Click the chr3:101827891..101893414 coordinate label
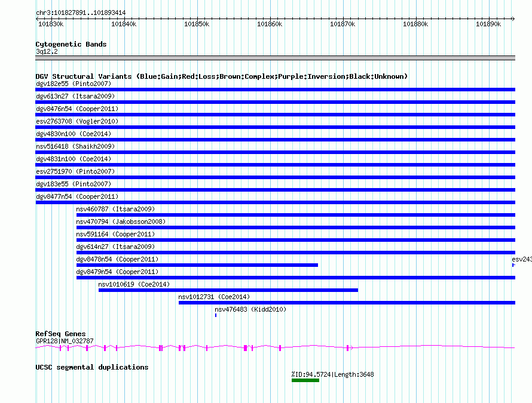 (x=81, y=13)
